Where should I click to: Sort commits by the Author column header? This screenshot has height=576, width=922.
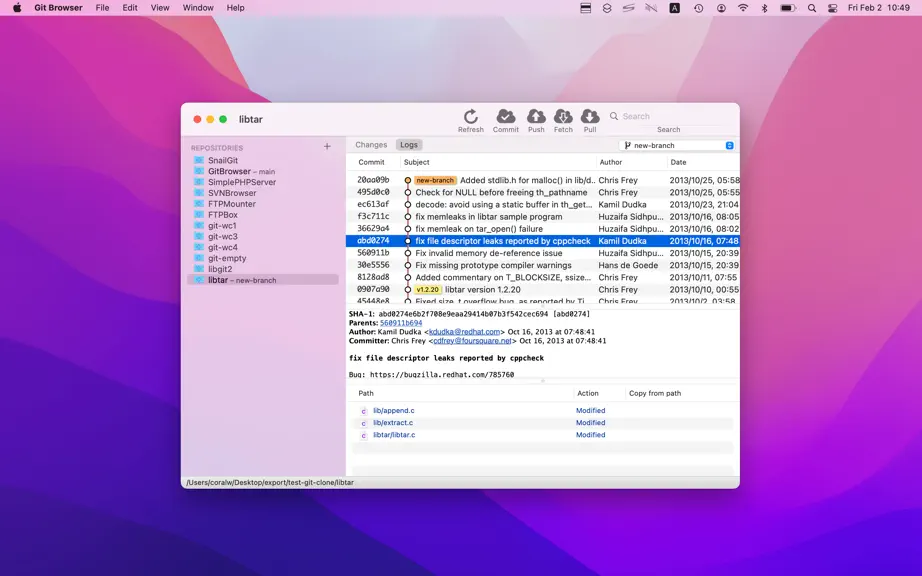(610, 162)
